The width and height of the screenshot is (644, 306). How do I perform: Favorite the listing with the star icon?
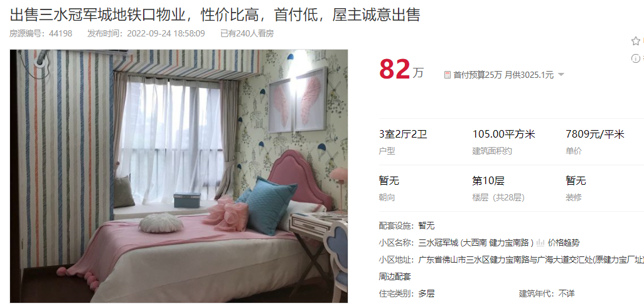[636, 41]
